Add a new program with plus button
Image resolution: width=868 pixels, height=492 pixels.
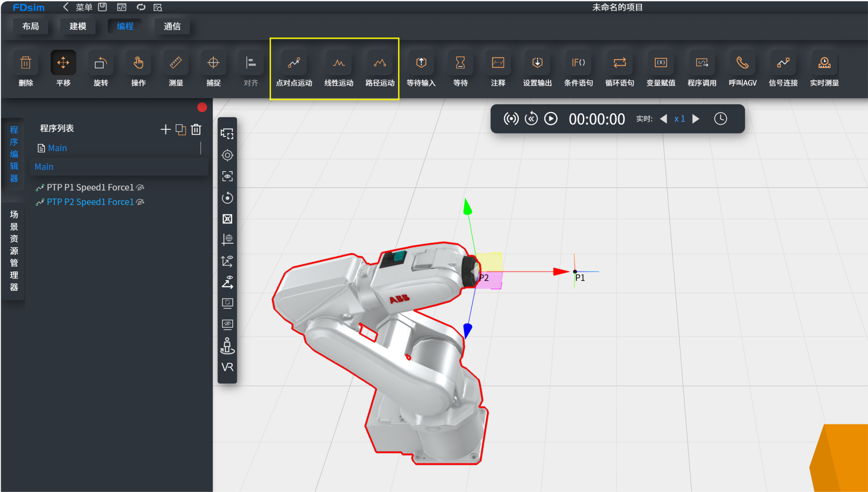click(x=165, y=129)
